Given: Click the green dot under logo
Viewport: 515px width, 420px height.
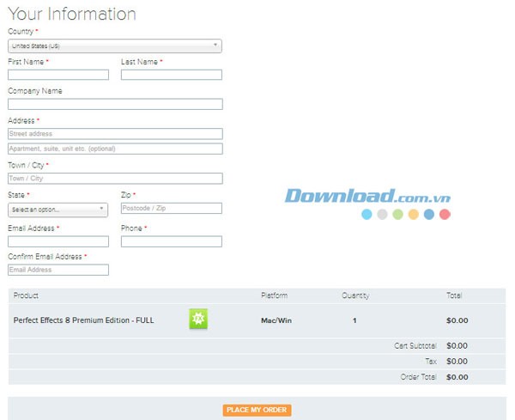Looking at the screenshot, I should click(x=397, y=215).
